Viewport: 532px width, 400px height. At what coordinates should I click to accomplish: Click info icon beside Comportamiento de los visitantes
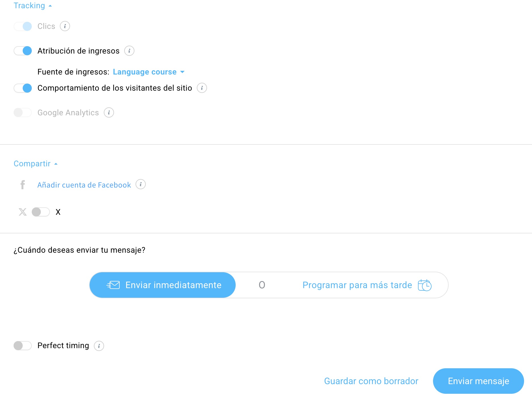click(x=202, y=88)
